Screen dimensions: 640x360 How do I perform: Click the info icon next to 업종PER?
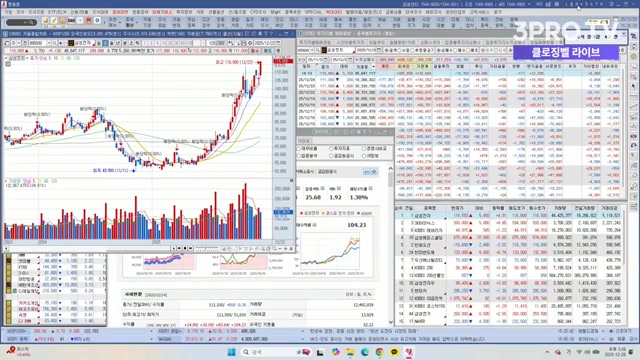tap(322, 188)
